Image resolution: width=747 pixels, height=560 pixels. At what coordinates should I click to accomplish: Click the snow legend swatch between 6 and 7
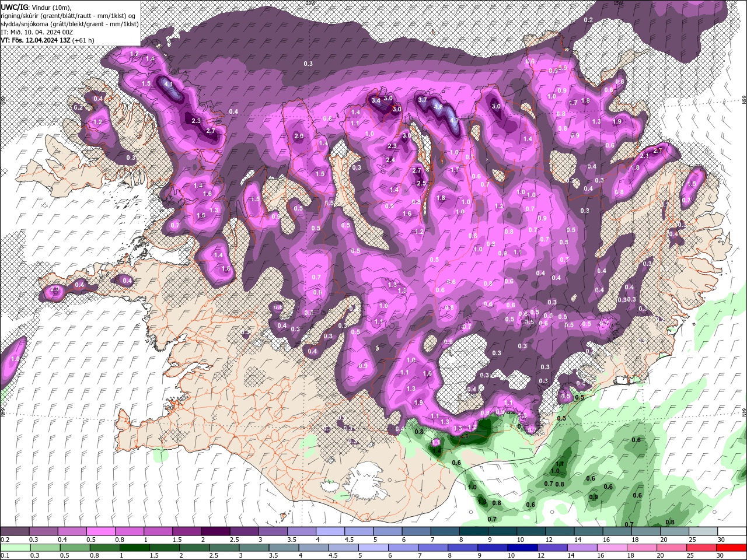click(416, 531)
